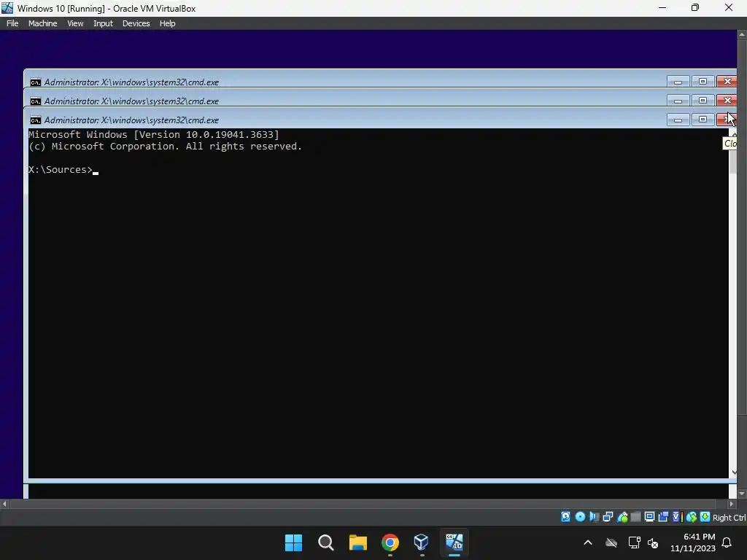Minimize the VirtualBox window

click(x=662, y=7)
